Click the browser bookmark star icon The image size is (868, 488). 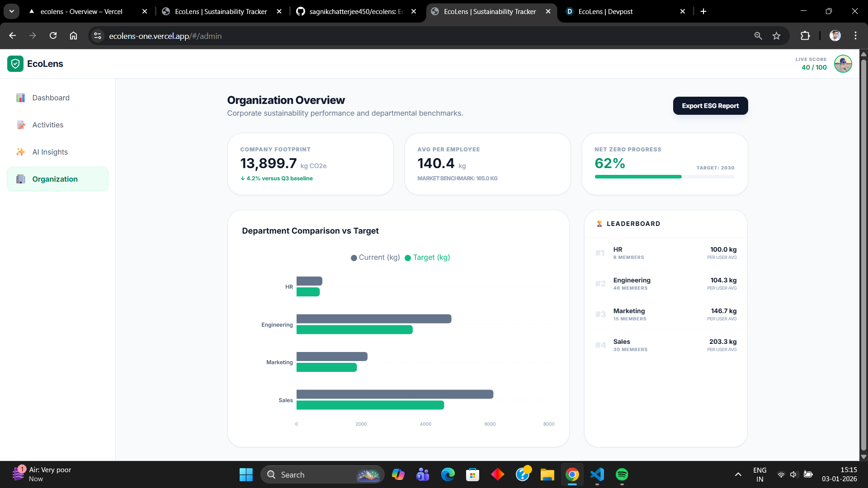click(776, 36)
